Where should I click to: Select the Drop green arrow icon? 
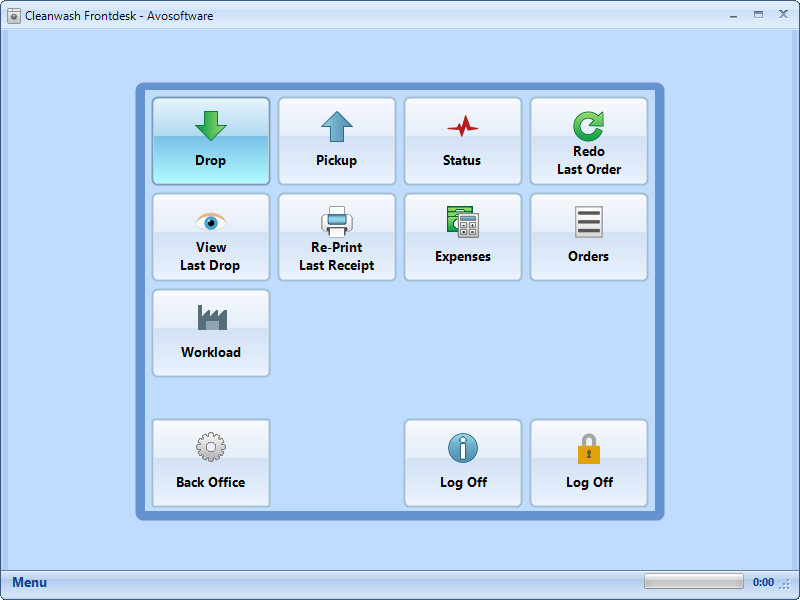click(x=210, y=125)
